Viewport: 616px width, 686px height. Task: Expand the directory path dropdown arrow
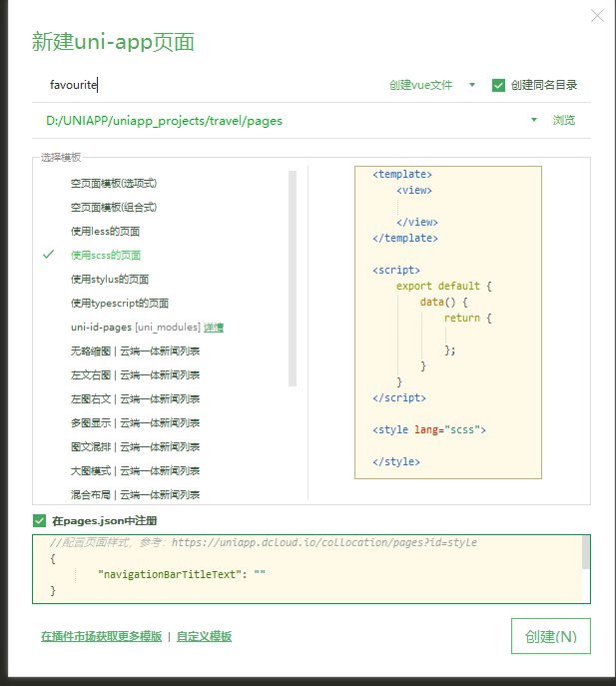pyautogui.click(x=534, y=120)
